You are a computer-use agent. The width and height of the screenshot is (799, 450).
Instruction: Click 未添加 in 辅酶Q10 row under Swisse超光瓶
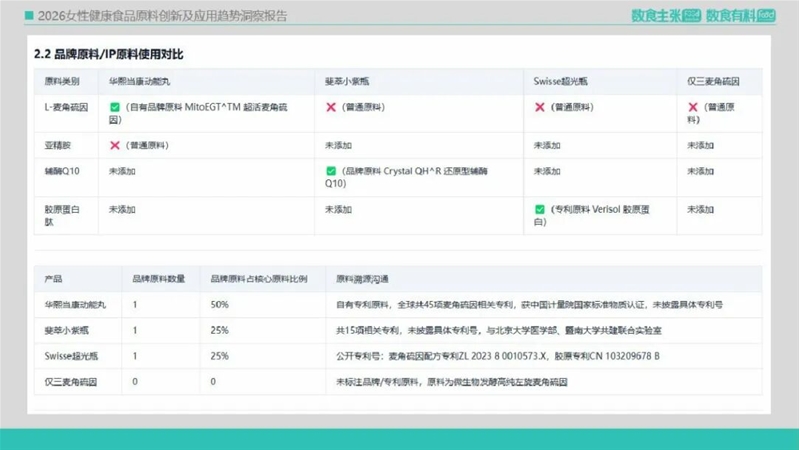point(547,171)
